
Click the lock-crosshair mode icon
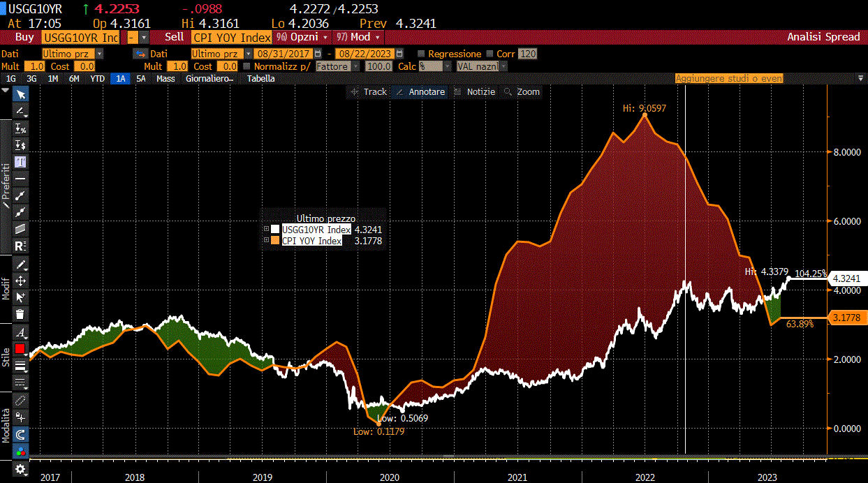(21, 417)
